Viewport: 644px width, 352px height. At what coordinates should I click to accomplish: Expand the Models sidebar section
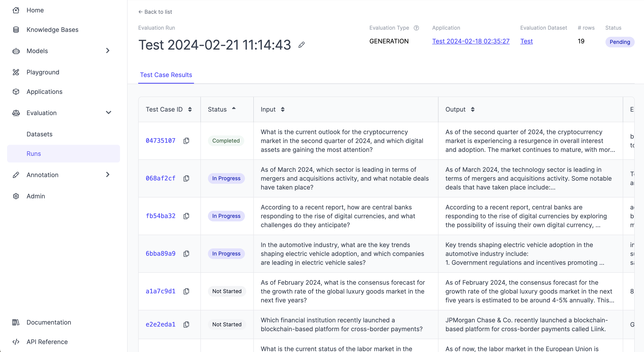(108, 51)
